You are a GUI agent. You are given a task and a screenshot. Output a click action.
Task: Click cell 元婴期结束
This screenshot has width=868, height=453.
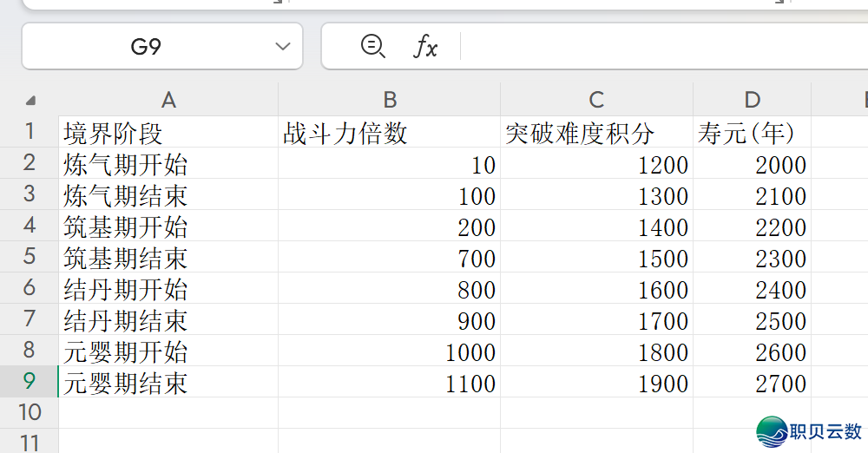168,382
